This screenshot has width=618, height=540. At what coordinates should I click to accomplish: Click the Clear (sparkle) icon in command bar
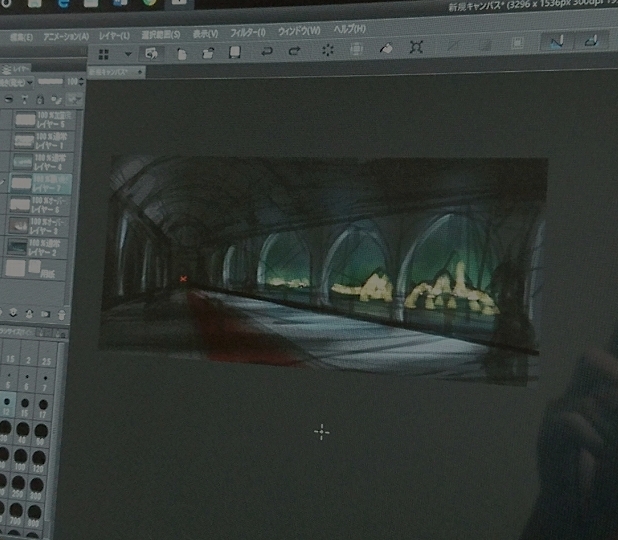click(x=326, y=50)
